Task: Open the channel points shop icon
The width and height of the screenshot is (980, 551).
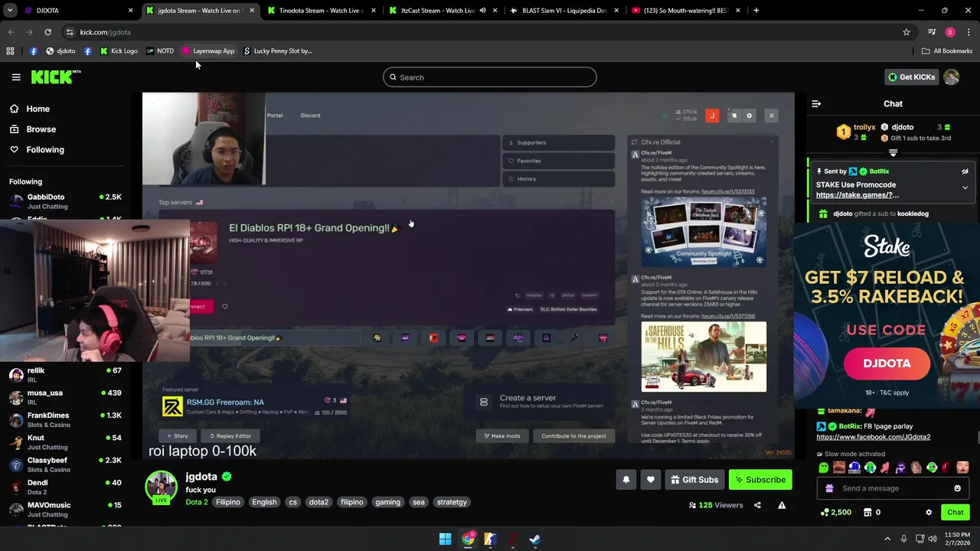Action: click(867, 512)
